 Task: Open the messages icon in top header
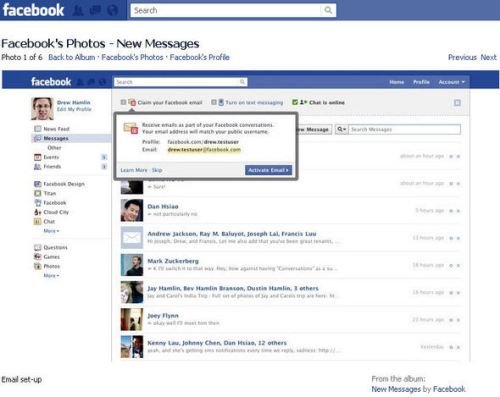96,11
